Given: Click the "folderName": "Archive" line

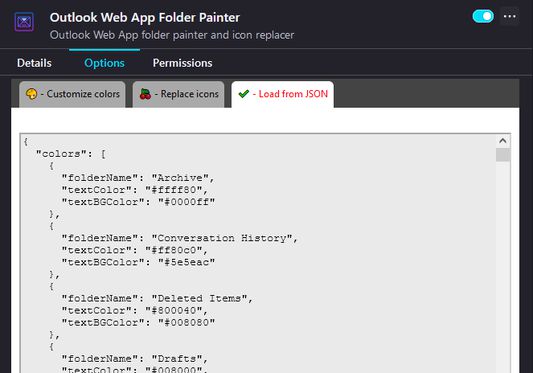Looking at the screenshot, I should click(x=138, y=178).
